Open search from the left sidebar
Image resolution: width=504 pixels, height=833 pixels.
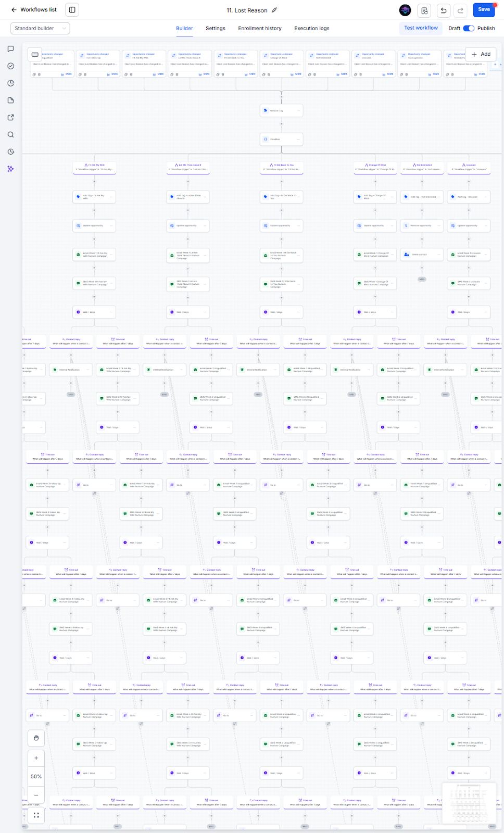pos(10,135)
